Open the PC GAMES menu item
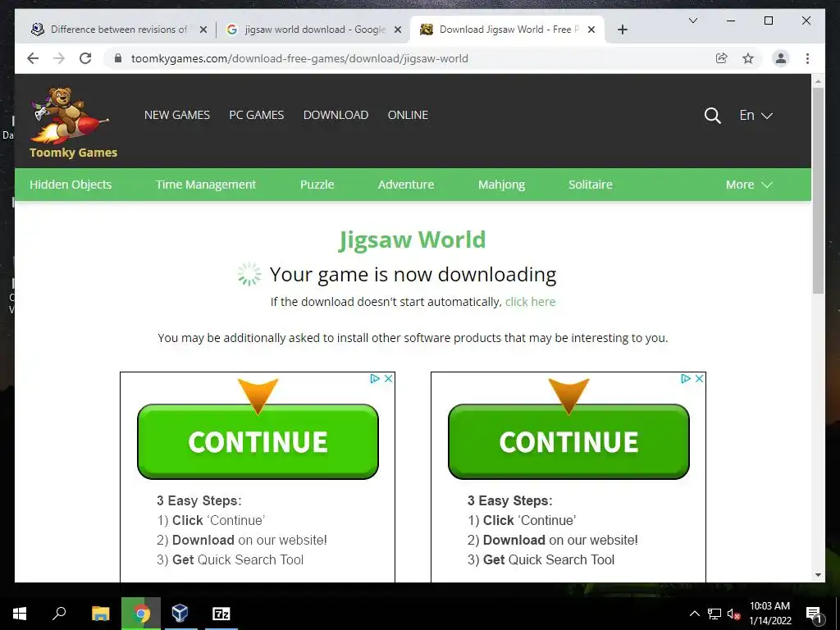Viewport: 840px width, 630px height. 256,115
